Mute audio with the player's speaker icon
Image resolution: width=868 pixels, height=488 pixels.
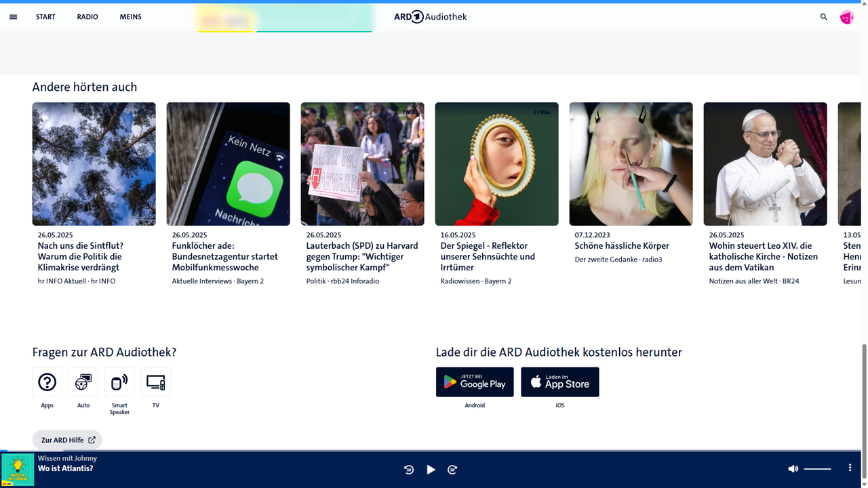pos(793,469)
